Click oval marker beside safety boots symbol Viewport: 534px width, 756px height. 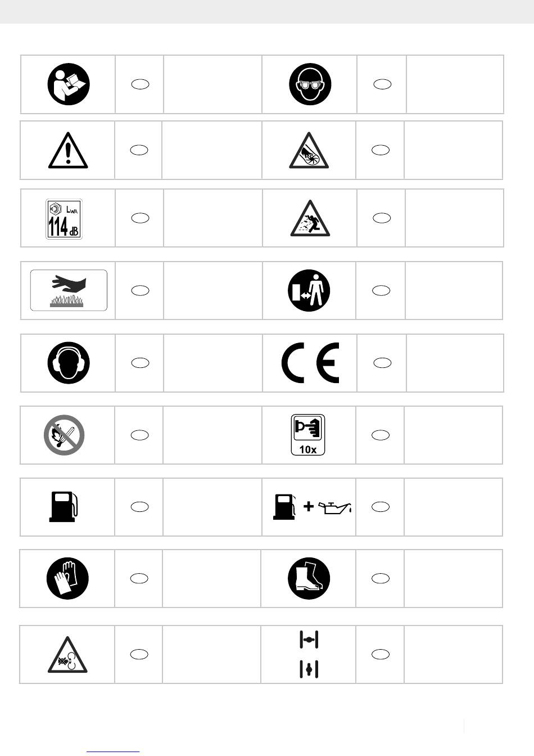coord(381,578)
